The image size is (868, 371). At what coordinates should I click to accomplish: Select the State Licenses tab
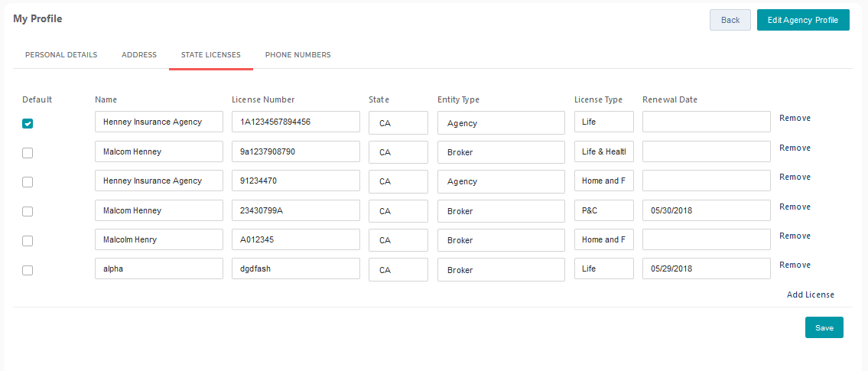pos(211,55)
